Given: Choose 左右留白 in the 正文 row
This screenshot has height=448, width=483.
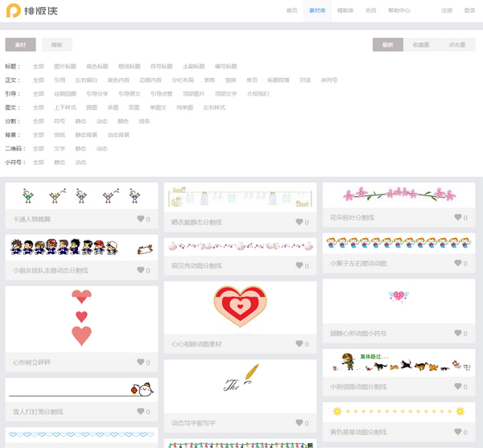Looking at the screenshot, I should click(x=86, y=80).
